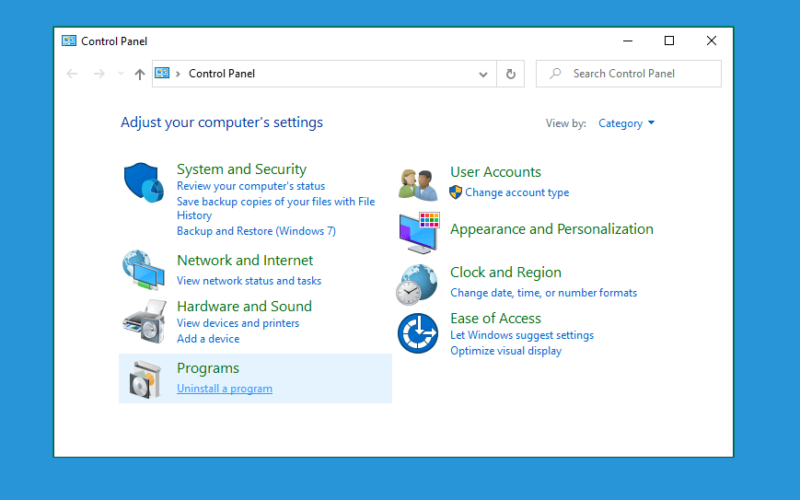Click Change account type

[x=517, y=192]
